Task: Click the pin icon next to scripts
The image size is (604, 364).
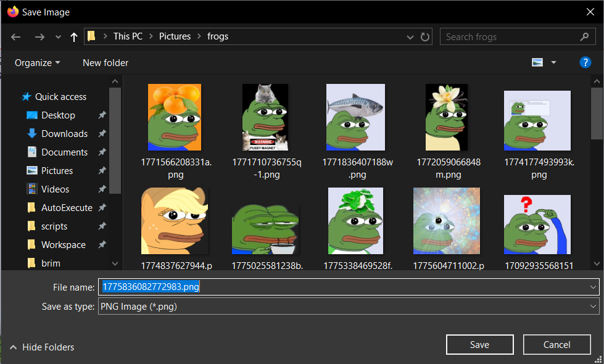Action: 102,226
